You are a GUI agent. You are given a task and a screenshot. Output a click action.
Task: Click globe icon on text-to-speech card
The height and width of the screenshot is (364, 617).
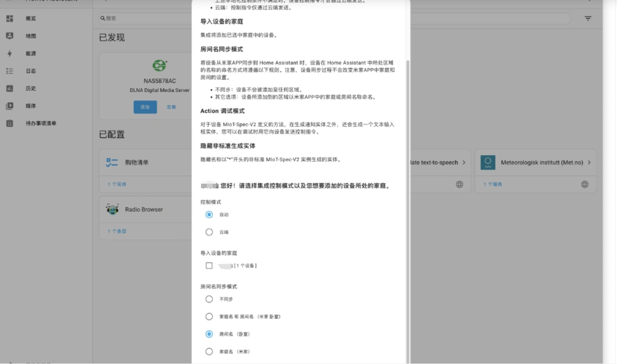pyautogui.click(x=460, y=184)
